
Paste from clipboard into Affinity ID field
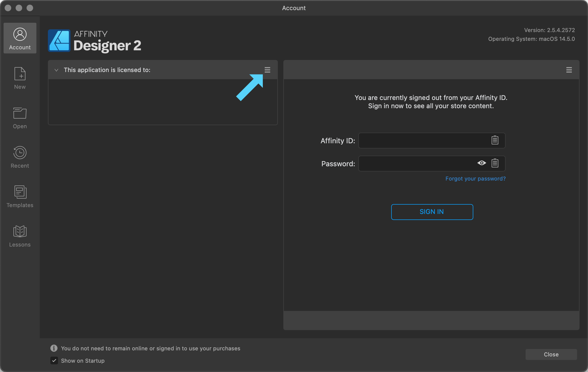[495, 140]
